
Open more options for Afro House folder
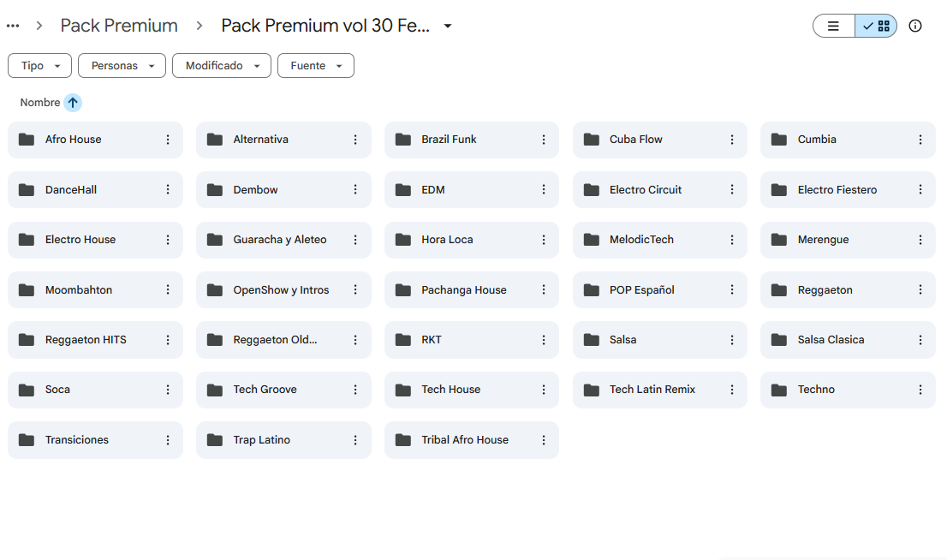(x=168, y=140)
